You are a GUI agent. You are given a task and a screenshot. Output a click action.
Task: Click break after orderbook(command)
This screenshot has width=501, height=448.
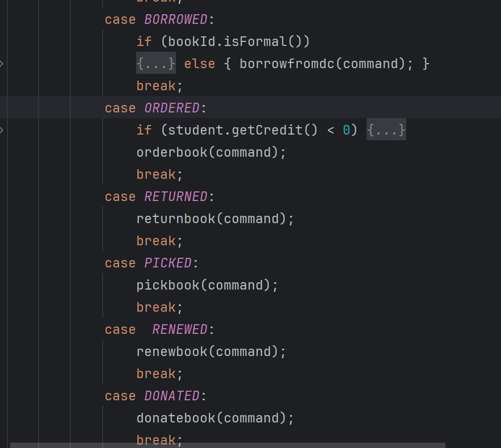click(156, 174)
